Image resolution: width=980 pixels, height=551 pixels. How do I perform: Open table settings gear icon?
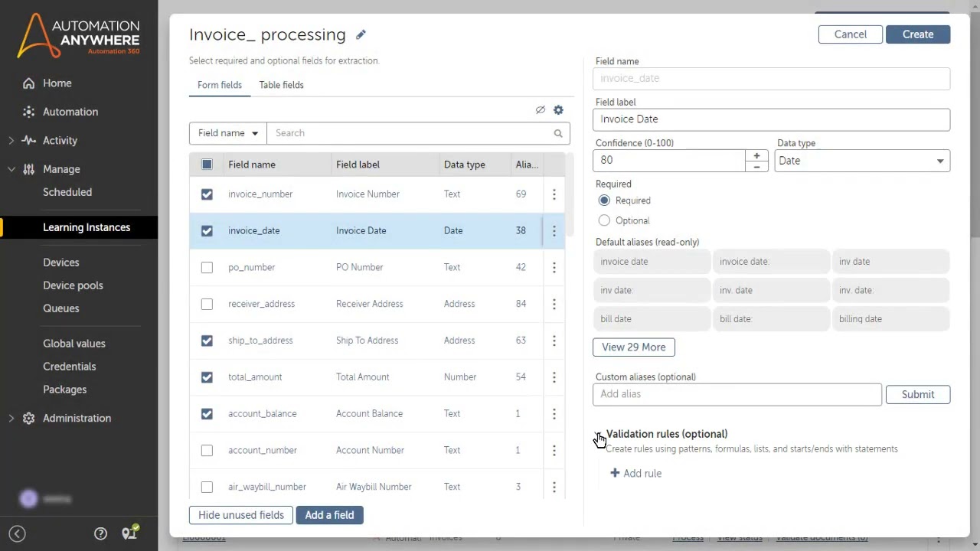coord(558,110)
